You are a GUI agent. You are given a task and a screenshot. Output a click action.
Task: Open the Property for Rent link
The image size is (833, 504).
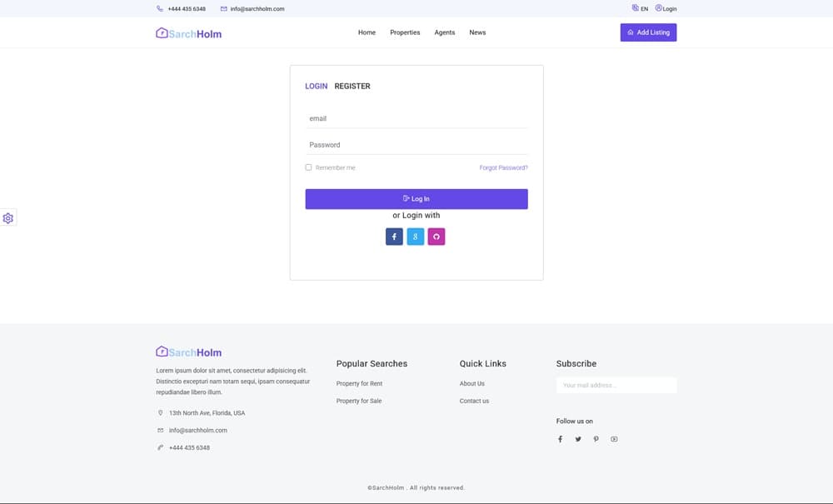(x=359, y=384)
